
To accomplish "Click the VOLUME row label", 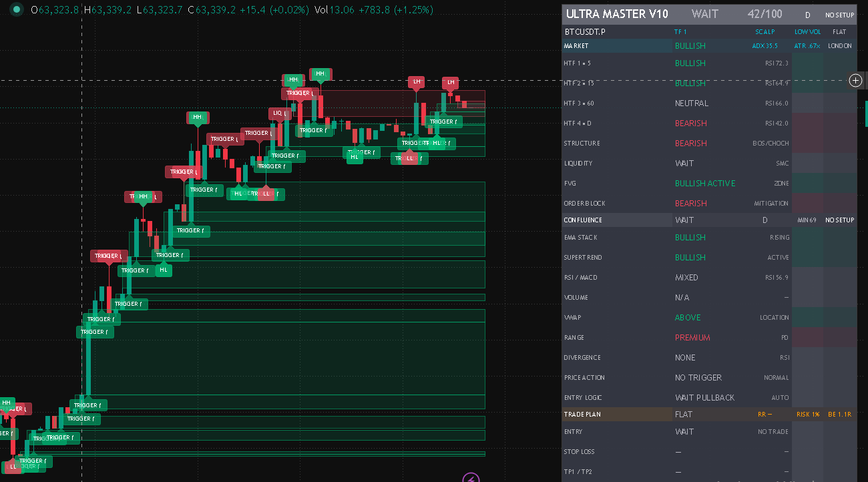I will [576, 298].
